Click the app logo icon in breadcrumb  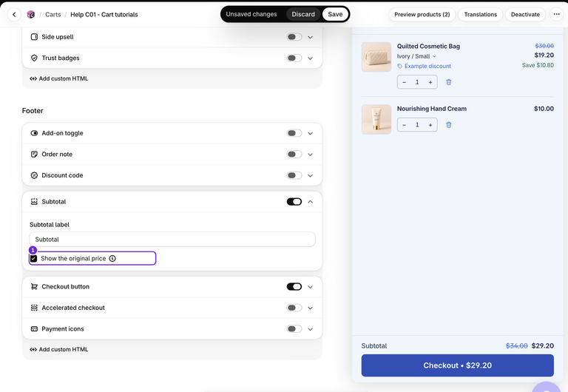31,15
